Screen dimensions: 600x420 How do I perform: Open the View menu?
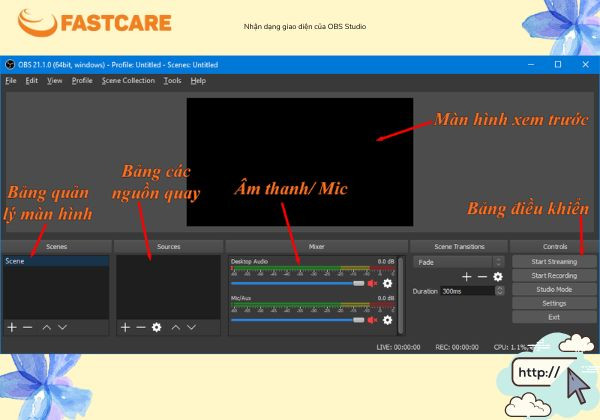pyautogui.click(x=55, y=81)
